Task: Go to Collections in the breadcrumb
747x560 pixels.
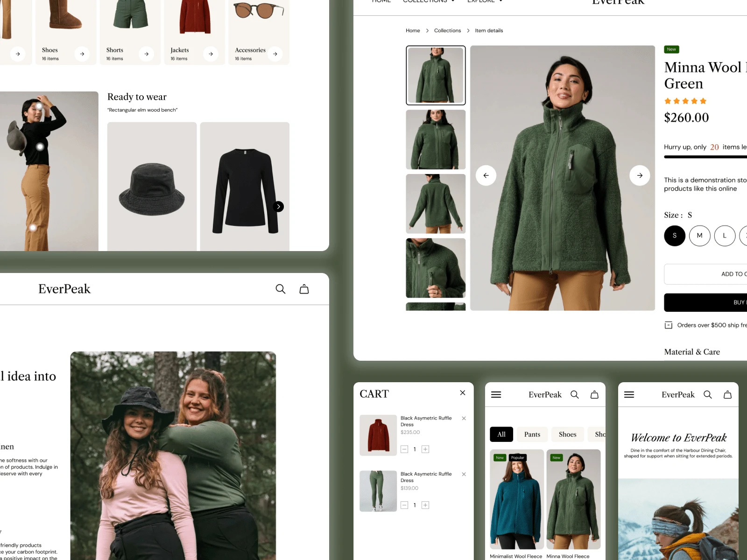Action: pyautogui.click(x=447, y=31)
